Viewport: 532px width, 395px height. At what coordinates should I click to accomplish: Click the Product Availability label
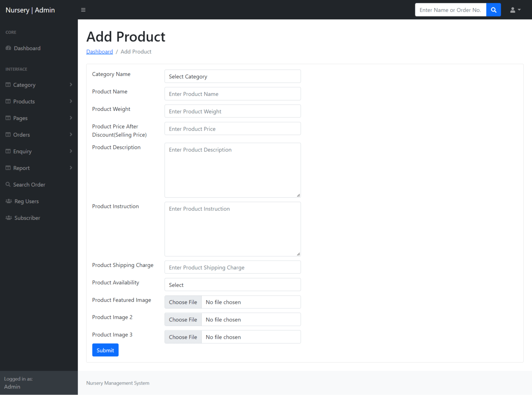pyautogui.click(x=116, y=283)
